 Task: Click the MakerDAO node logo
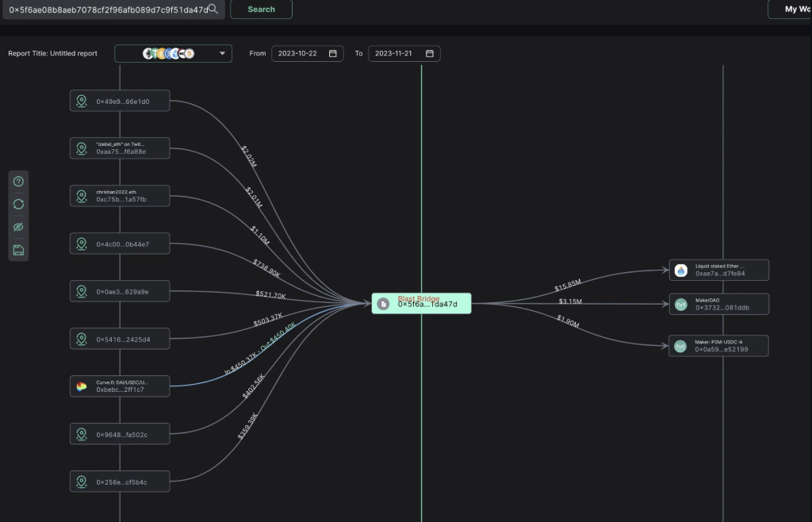(x=680, y=304)
